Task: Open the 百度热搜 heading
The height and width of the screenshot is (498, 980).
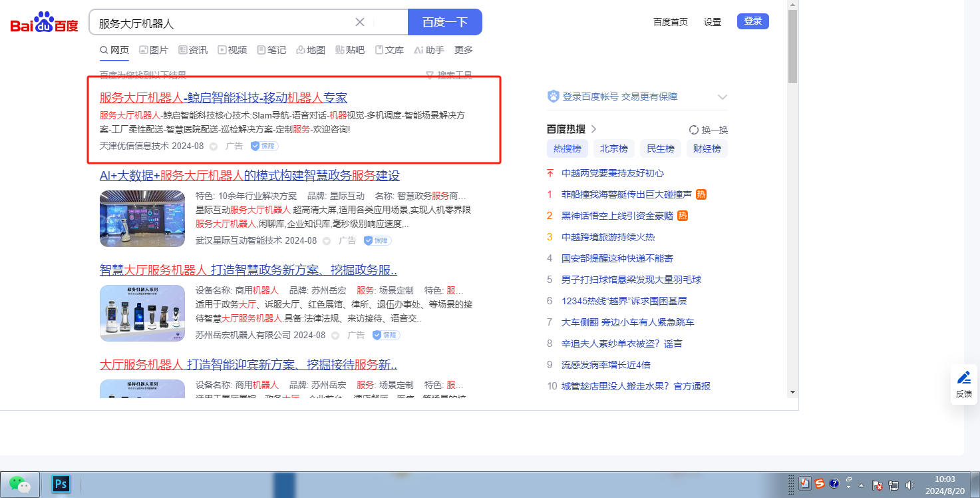Action: [x=572, y=129]
